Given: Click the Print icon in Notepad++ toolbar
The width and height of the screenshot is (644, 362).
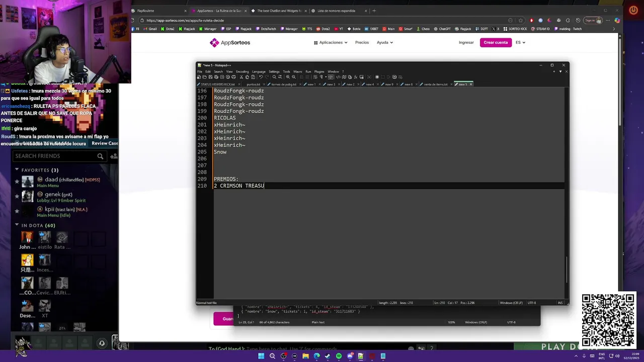Looking at the screenshot, I should (234, 77).
